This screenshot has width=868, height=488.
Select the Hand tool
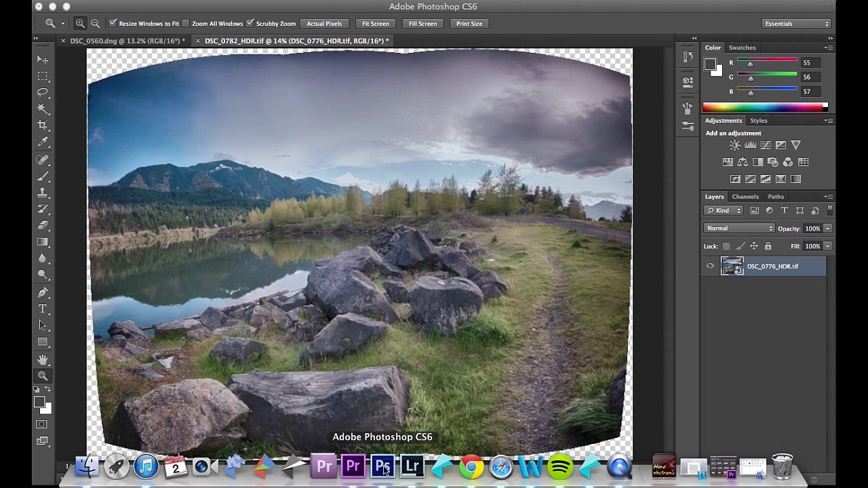click(x=43, y=359)
